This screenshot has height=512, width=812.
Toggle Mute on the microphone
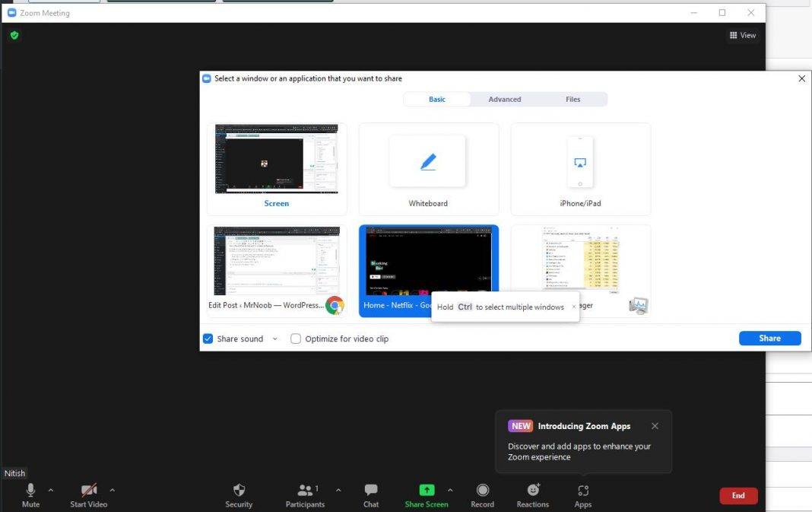tap(30, 491)
